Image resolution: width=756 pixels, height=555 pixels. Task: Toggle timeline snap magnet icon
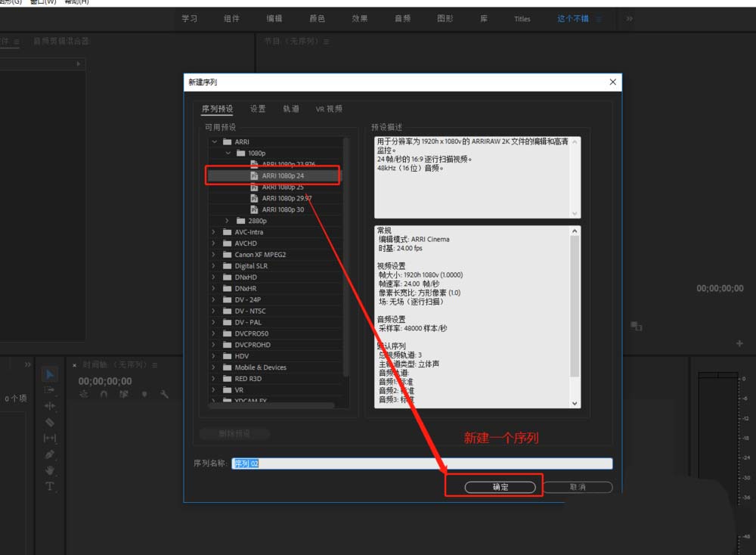point(103,394)
